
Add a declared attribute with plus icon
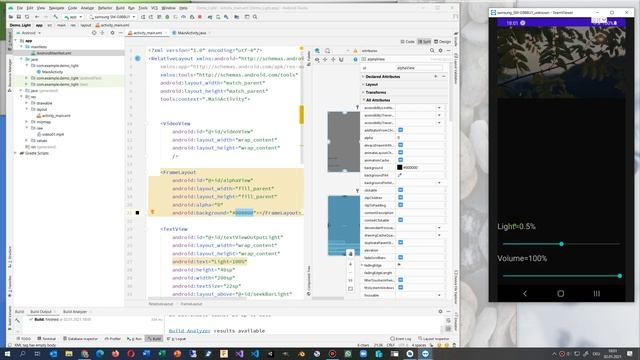pyautogui.click(x=436, y=77)
